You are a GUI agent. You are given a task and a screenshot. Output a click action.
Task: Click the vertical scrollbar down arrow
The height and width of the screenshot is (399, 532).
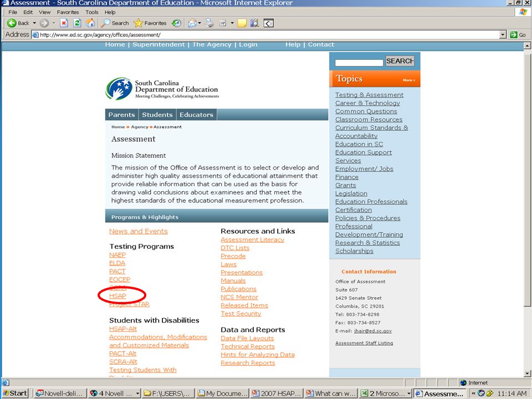point(527,374)
